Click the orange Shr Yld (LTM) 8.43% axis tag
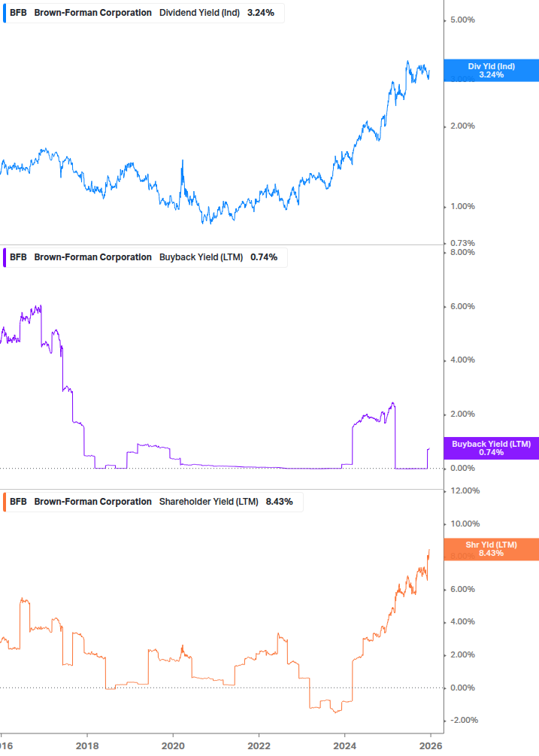This screenshot has width=539, height=756. point(492,549)
